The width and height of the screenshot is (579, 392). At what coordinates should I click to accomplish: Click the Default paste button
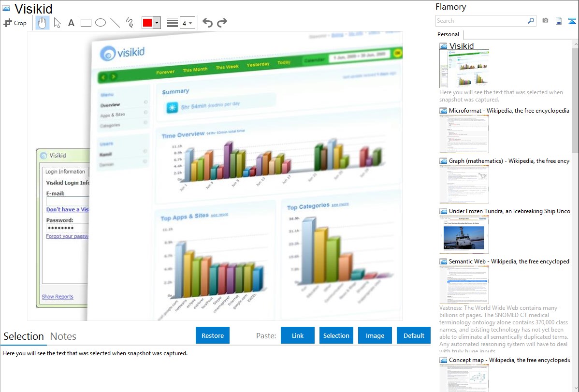click(414, 335)
